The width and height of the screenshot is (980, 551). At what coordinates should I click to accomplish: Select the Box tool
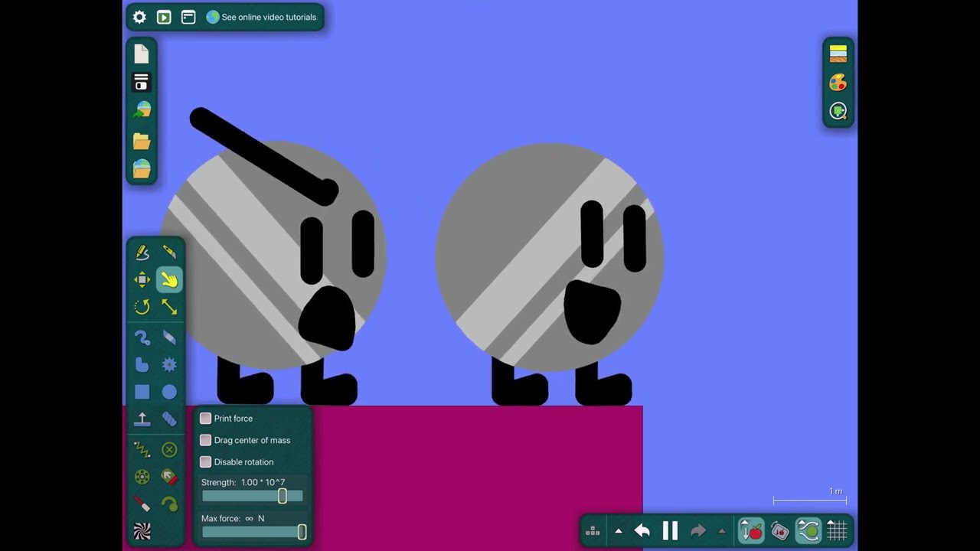(142, 392)
